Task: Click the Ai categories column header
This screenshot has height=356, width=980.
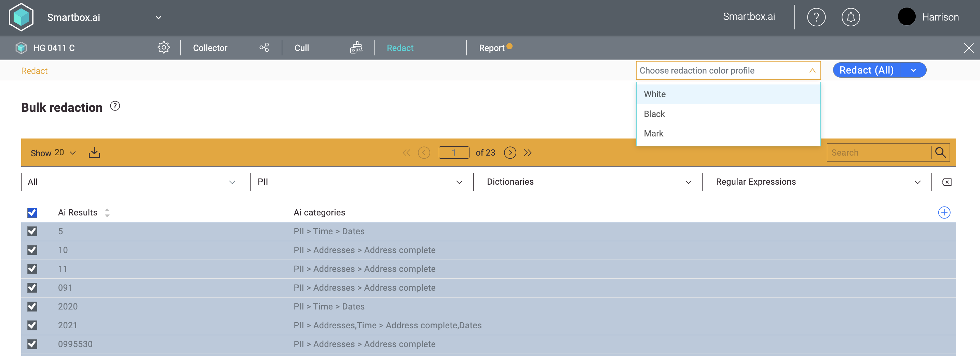Action: (319, 212)
